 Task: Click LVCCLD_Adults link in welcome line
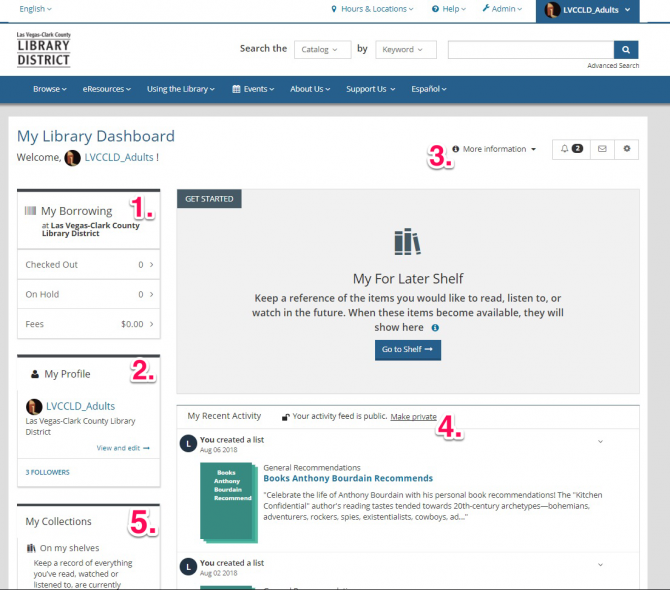(119, 157)
